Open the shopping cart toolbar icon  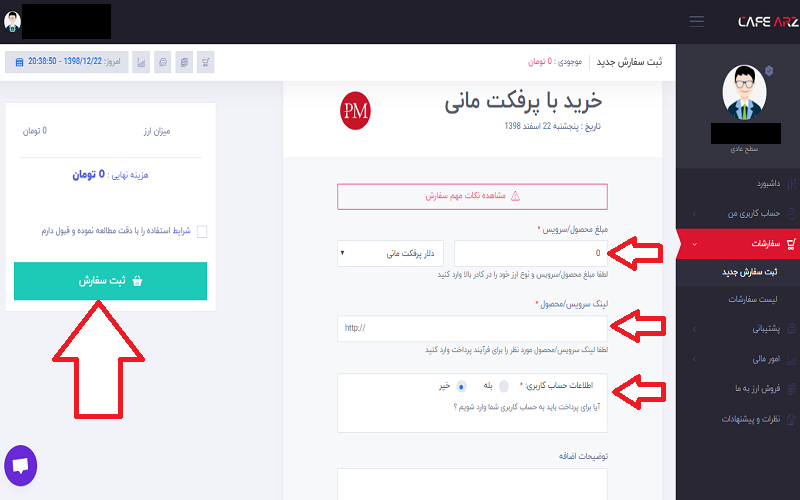(206, 62)
